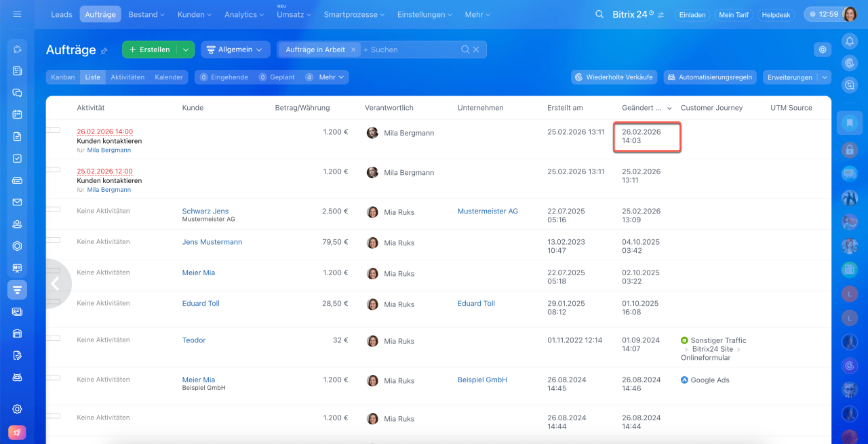The height and width of the screenshot is (444, 868).
Task: Open the search magnifier icon in top bar
Action: [599, 14]
